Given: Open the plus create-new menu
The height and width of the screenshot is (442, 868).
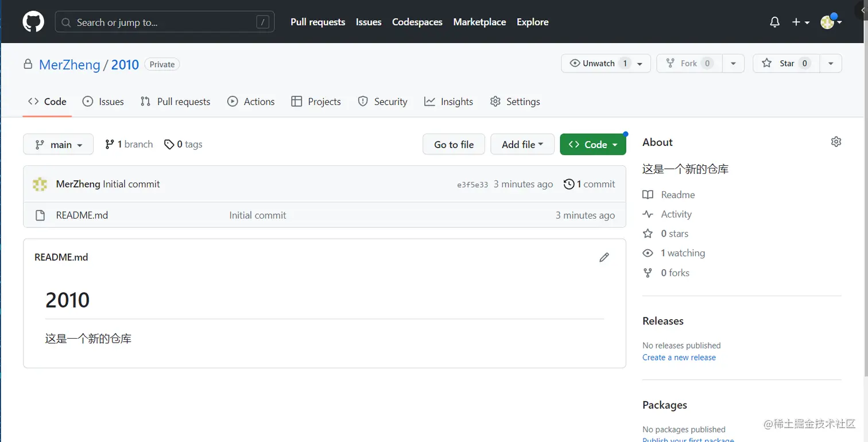Looking at the screenshot, I should (800, 22).
